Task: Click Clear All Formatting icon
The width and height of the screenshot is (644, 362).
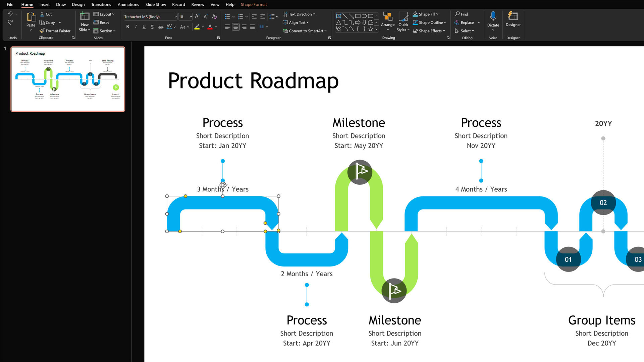Action: click(215, 16)
